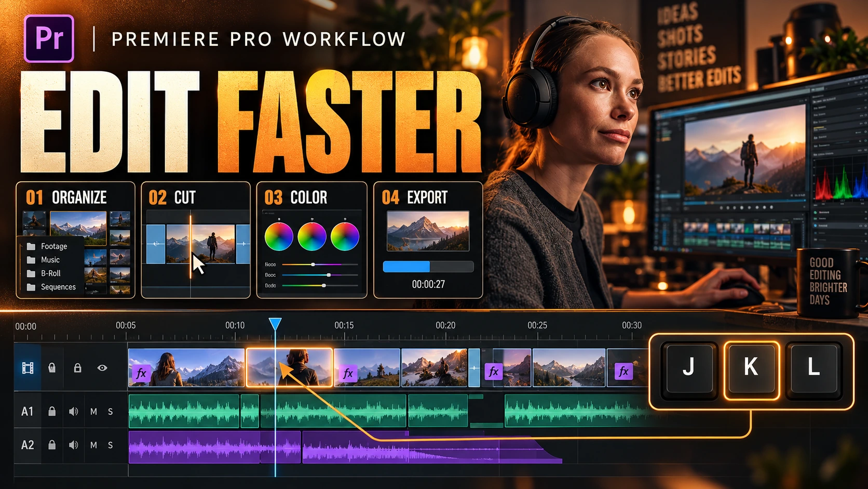Toggle the eye icon on the video track
868x489 pixels.
(x=102, y=368)
